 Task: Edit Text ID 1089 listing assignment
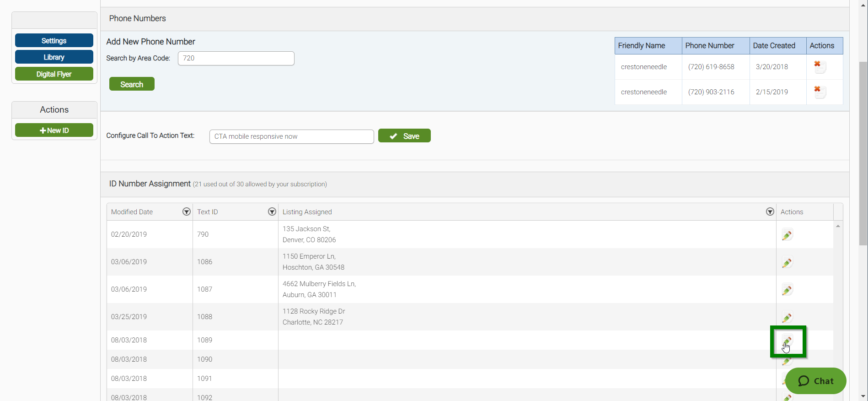[x=787, y=341]
